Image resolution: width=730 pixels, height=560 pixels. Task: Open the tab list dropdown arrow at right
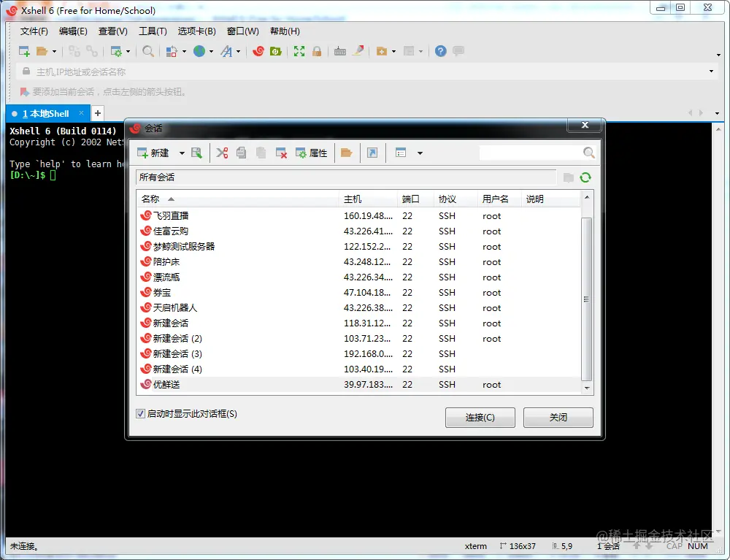(x=717, y=113)
